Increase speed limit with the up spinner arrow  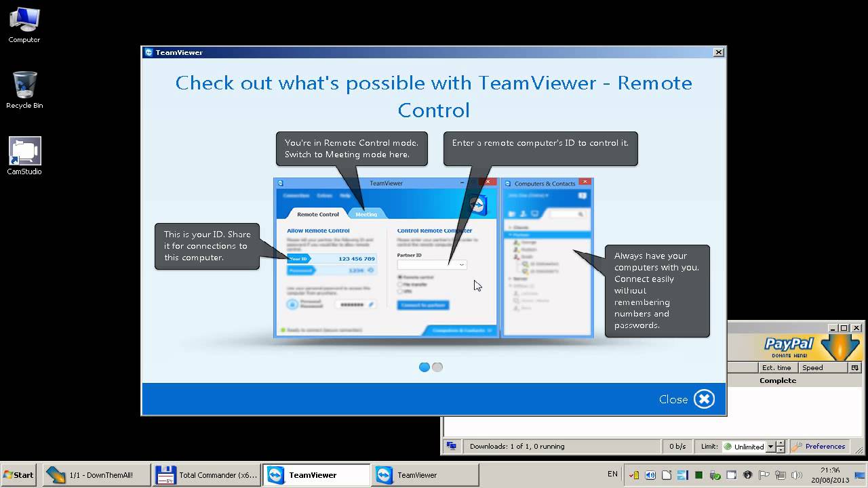click(x=781, y=444)
